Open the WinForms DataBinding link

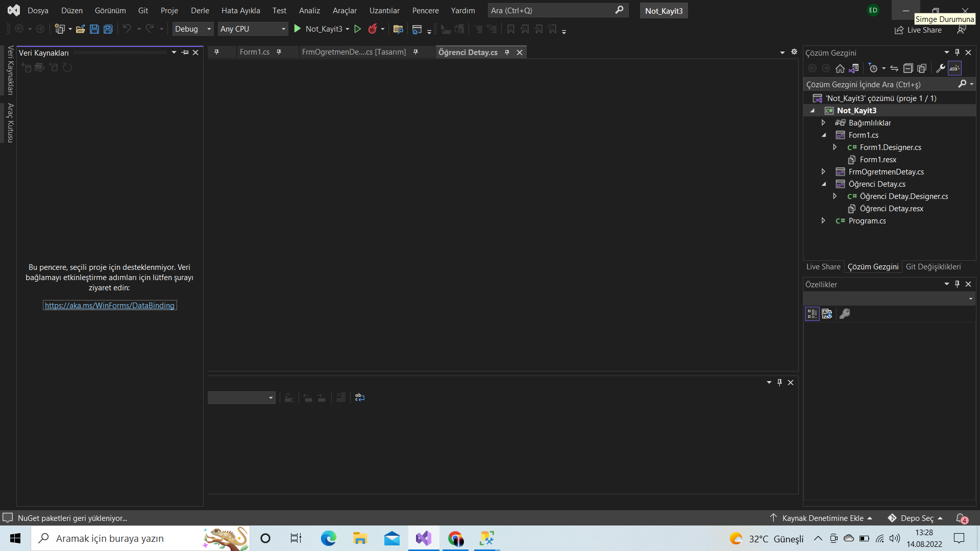coord(109,306)
